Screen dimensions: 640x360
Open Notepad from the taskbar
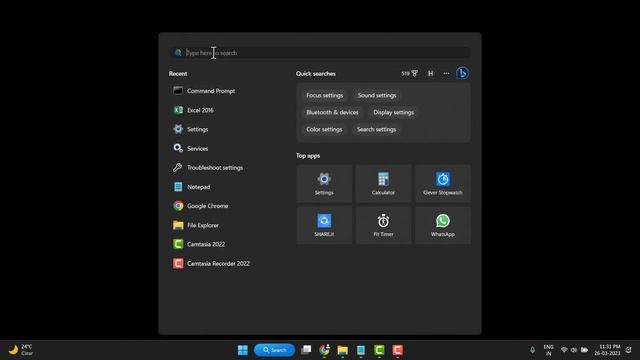coord(361,350)
